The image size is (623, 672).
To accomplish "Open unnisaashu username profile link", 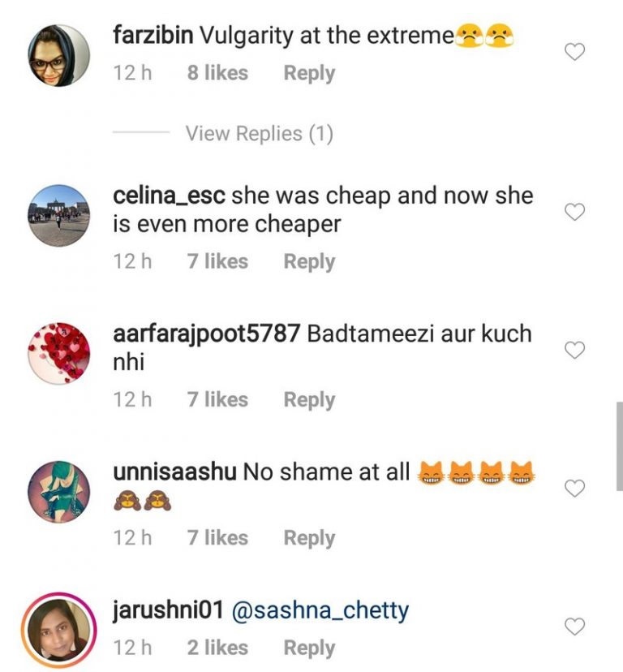I will [175, 472].
